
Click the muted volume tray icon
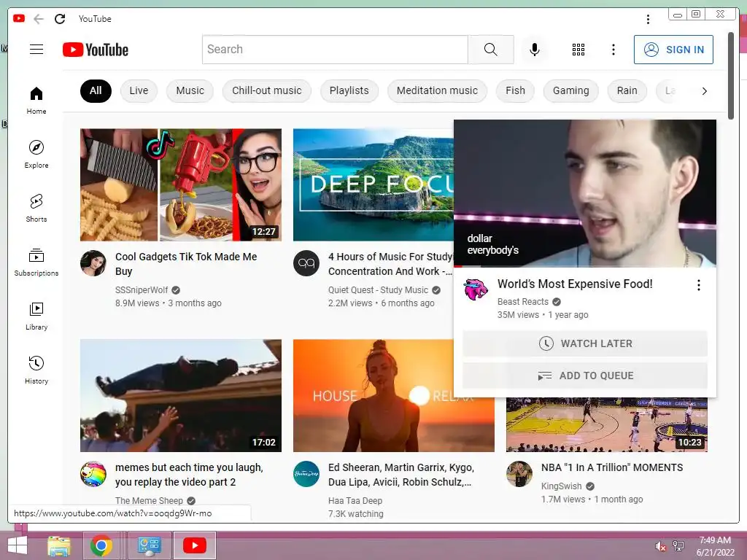point(660,546)
